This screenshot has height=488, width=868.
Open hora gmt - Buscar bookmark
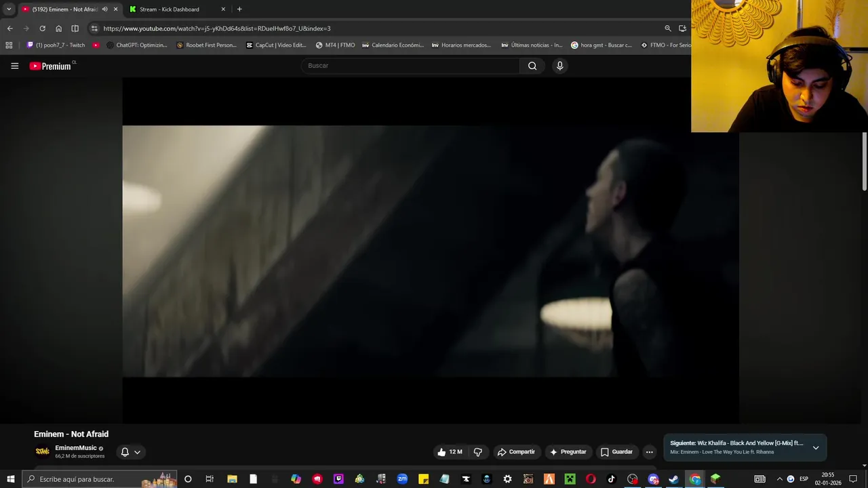(x=601, y=45)
